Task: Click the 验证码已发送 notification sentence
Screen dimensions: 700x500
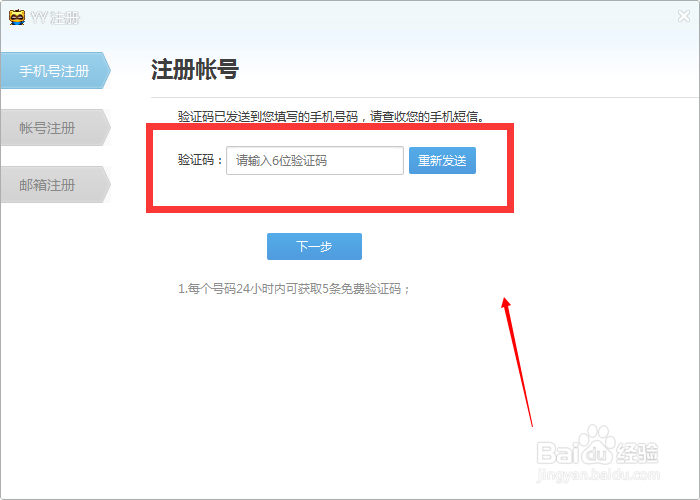Action: click(x=331, y=117)
